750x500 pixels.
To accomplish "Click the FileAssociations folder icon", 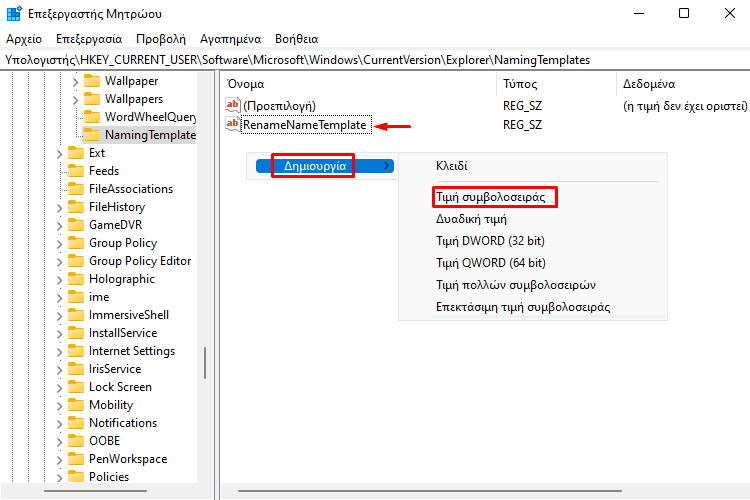I will 76,189.
